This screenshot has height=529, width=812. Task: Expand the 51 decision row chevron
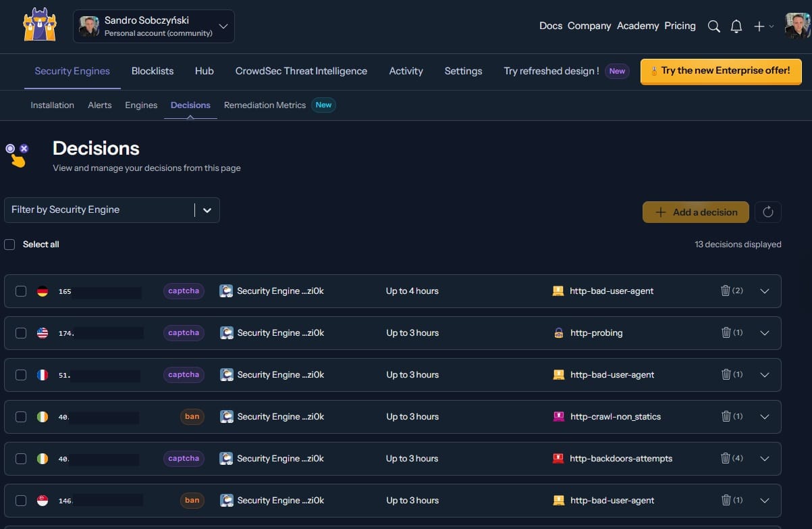click(765, 375)
